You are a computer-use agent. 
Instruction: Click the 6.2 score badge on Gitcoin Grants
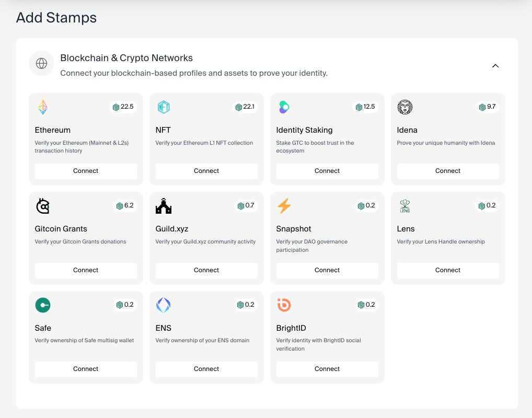(125, 206)
